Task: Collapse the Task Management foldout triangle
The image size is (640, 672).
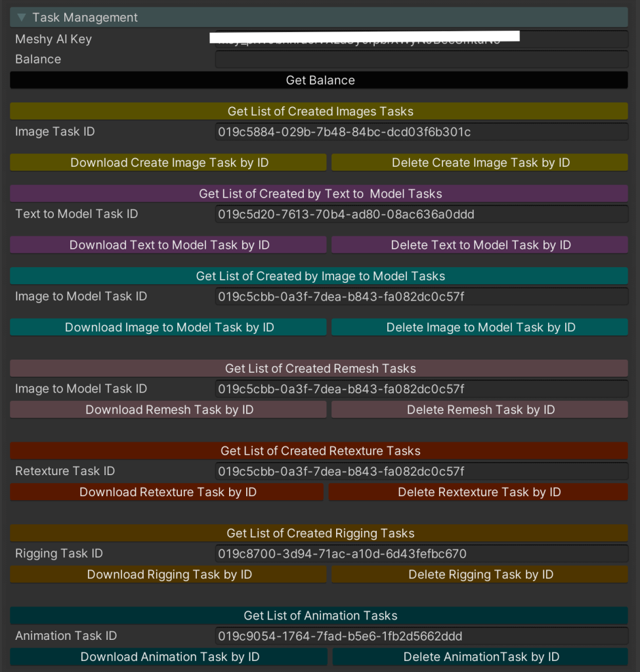Action: 22,18
